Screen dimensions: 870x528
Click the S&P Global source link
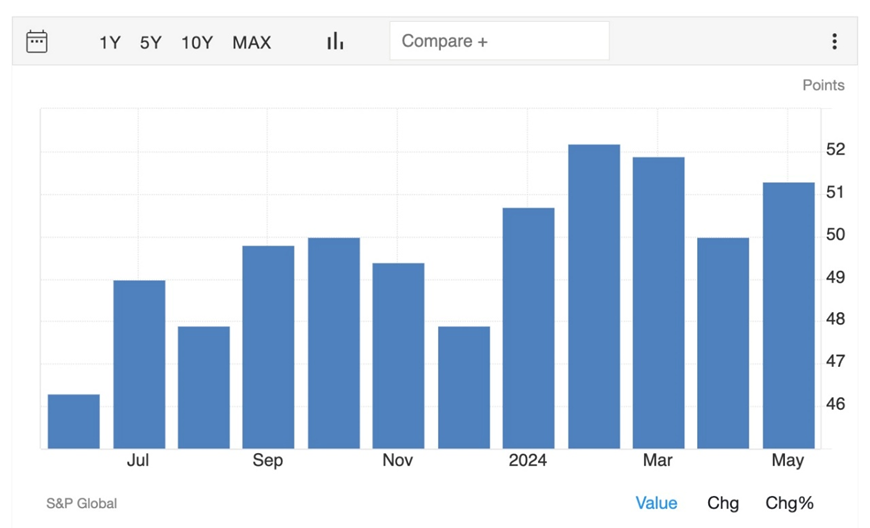point(81,504)
